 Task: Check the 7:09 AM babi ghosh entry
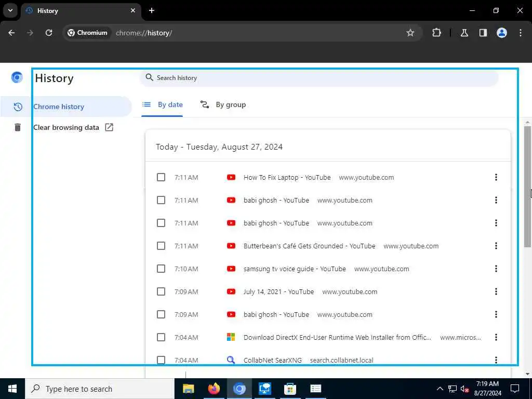[x=161, y=314]
